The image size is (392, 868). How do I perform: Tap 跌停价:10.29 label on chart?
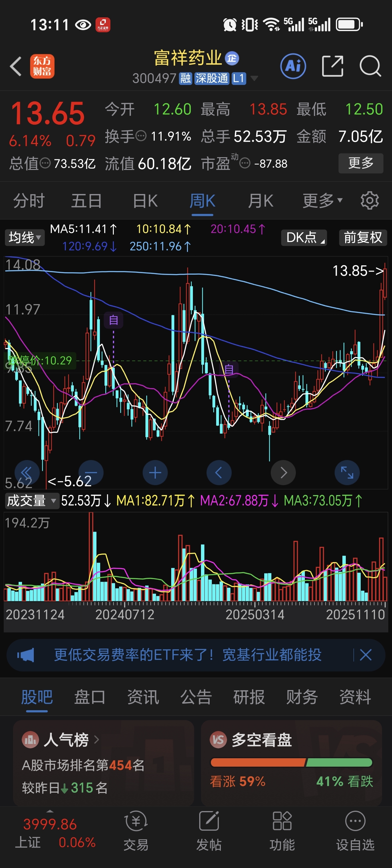pos(40,361)
